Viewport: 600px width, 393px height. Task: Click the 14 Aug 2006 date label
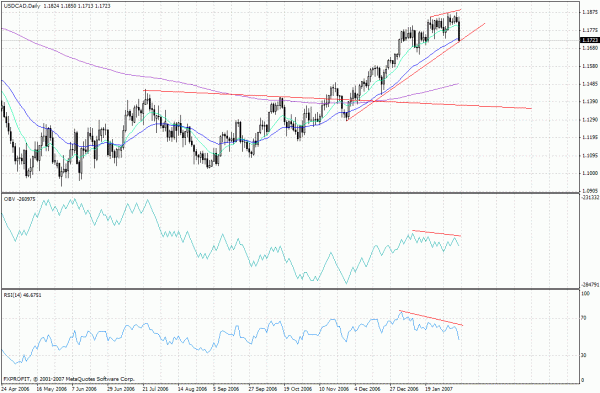tap(191, 389)
